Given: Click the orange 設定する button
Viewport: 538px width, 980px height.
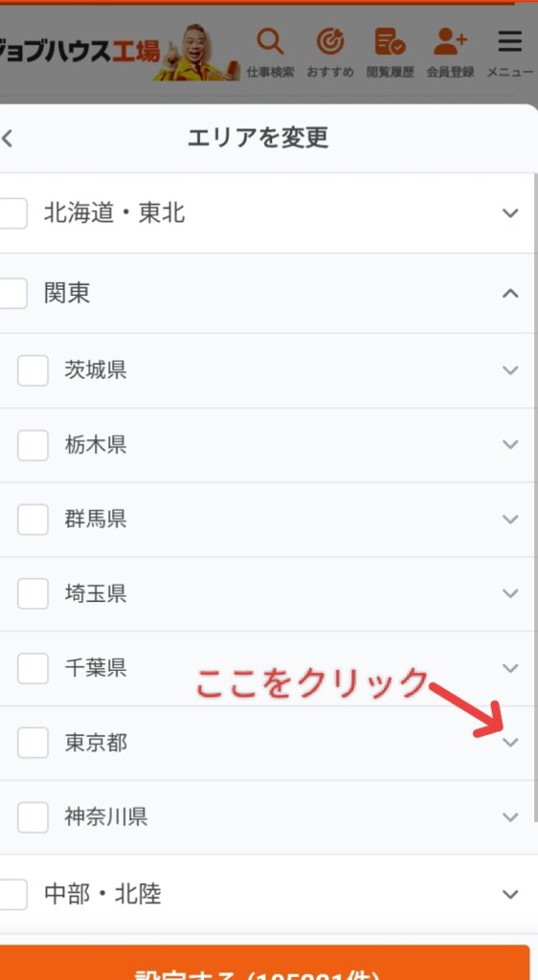Looking at the screenshot, I should coord(265,963).
